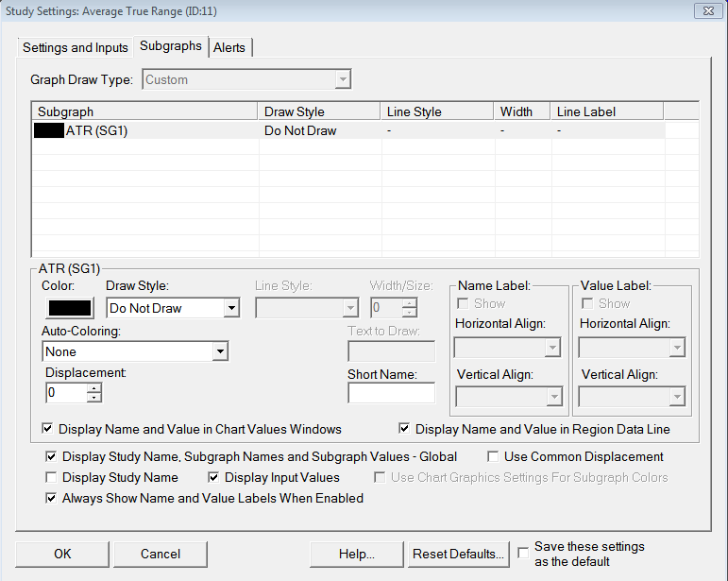The image size is (728, 581).
Task: Click the Draw Style column header
Action: point(319,111)
